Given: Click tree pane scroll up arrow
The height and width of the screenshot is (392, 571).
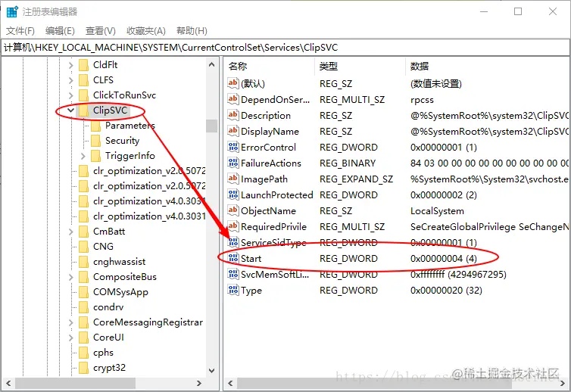Looking at the screenshot, I should point(211,65).
